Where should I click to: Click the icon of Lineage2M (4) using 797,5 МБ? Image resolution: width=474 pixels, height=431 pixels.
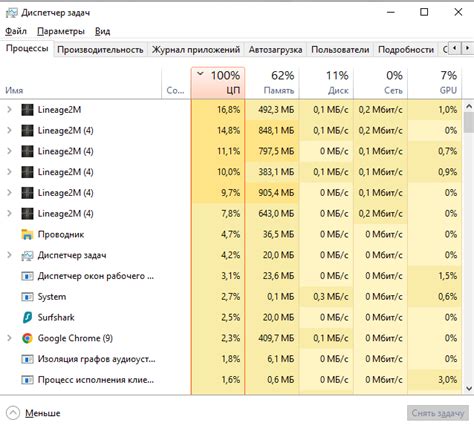point(27,151)
